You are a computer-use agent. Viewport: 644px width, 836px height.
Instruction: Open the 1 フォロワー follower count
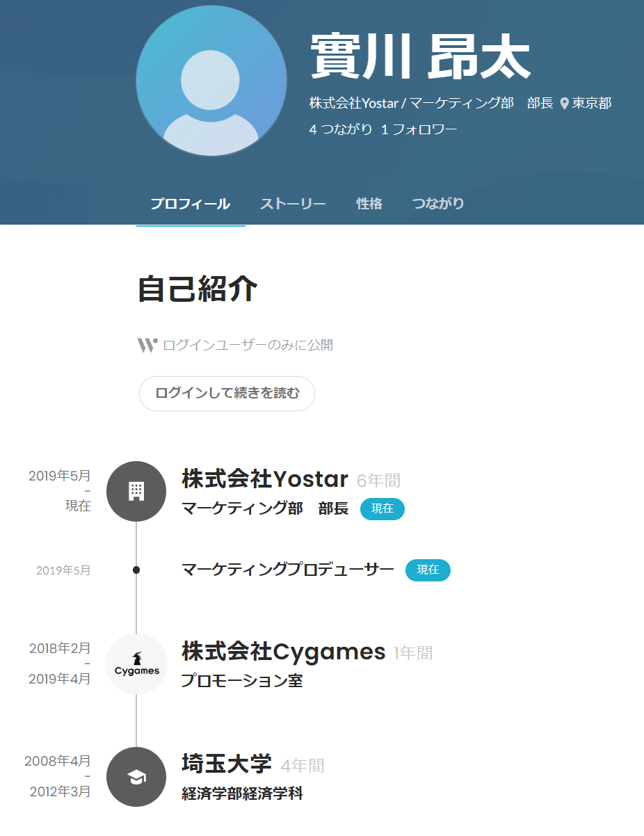(x=419, y=129)
